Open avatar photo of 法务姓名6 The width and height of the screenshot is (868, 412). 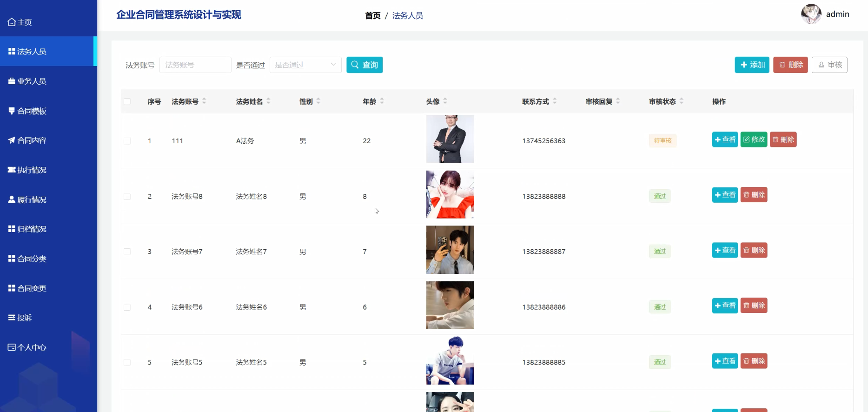[450, 305]
